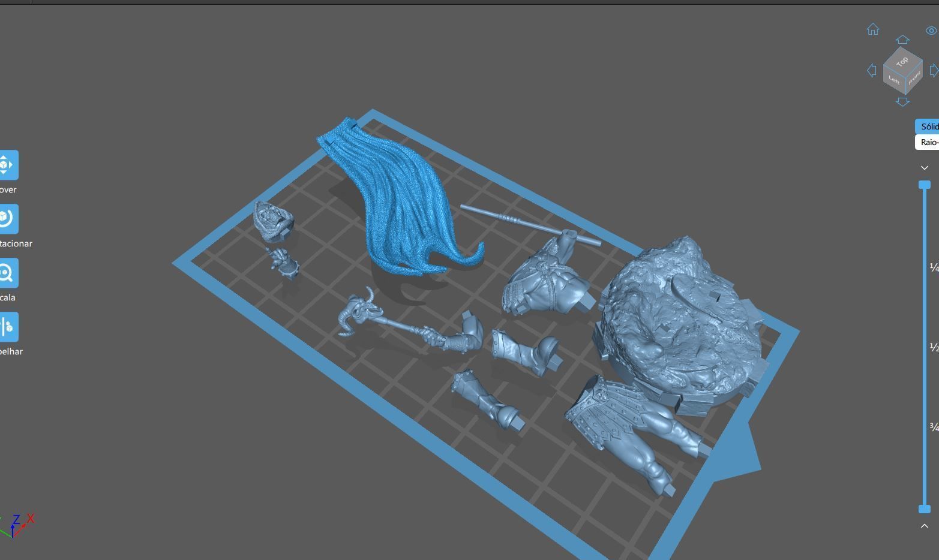The height and width of the screenshot is (560, 939).
Task: Click the down chevron above layer slider
Action: pyautogui.click(x=925, y=168)
